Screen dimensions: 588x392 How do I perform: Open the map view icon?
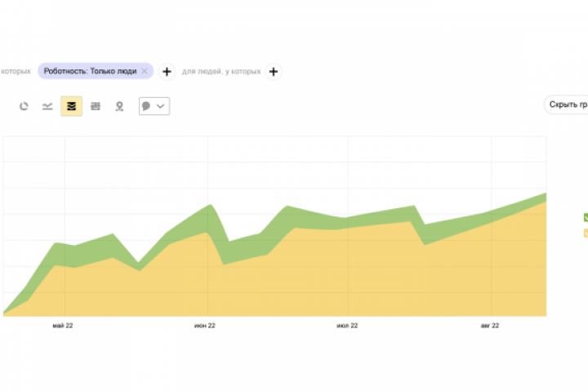pyautogui.click(x=119, y=106)
